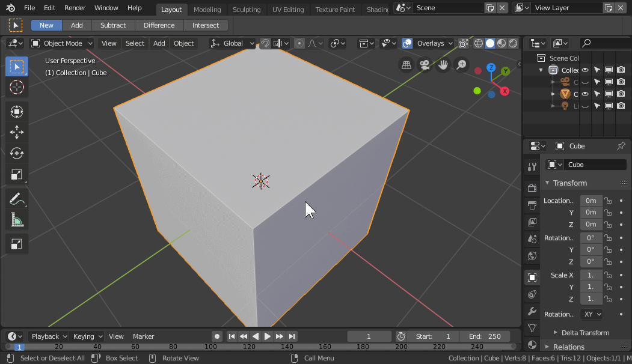This screenshot has width=632, height=364.
Task: Toggle the snap magnet in the viewport header
Action: tap(265, 43)
